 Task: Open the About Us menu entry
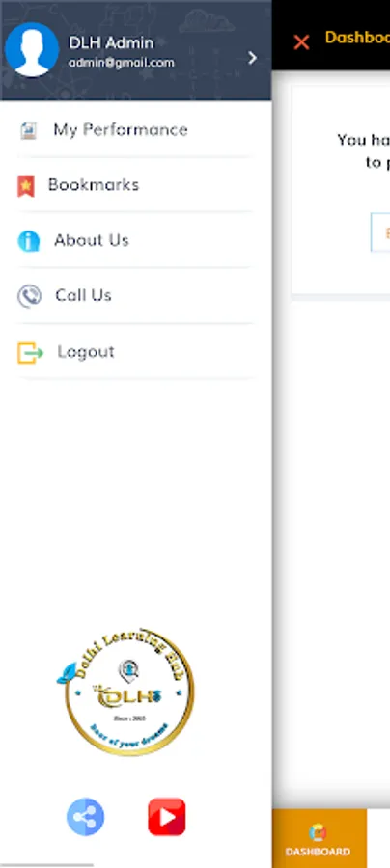136,240
